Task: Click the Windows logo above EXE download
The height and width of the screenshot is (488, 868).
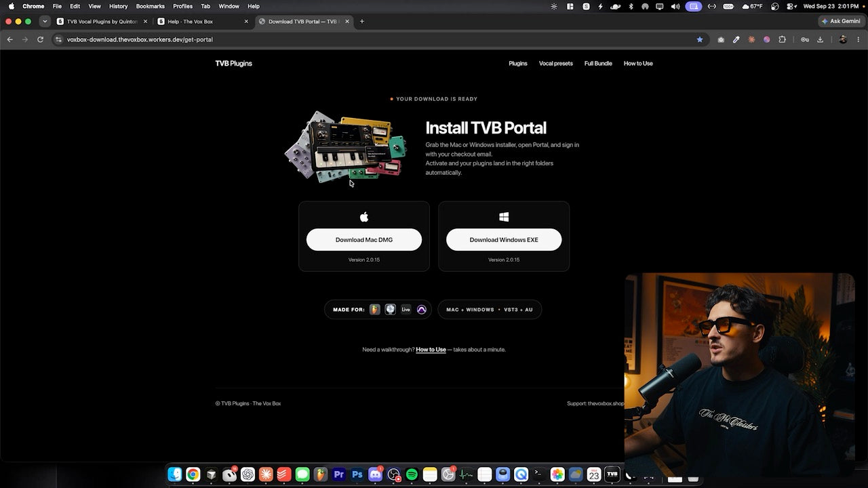Action: [504, 217]
